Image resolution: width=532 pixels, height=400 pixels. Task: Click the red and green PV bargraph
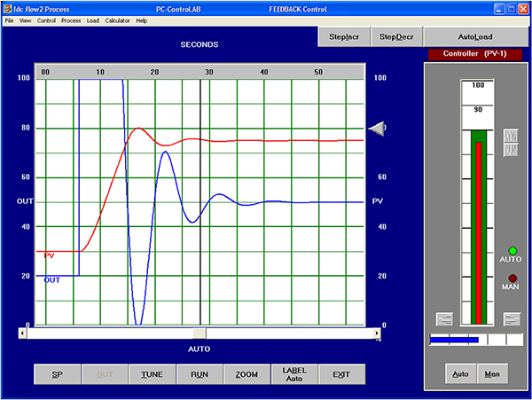479,227
